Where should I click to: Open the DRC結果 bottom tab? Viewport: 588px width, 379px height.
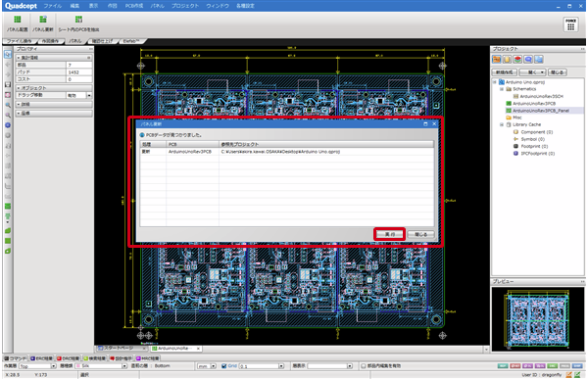(69, 358)
